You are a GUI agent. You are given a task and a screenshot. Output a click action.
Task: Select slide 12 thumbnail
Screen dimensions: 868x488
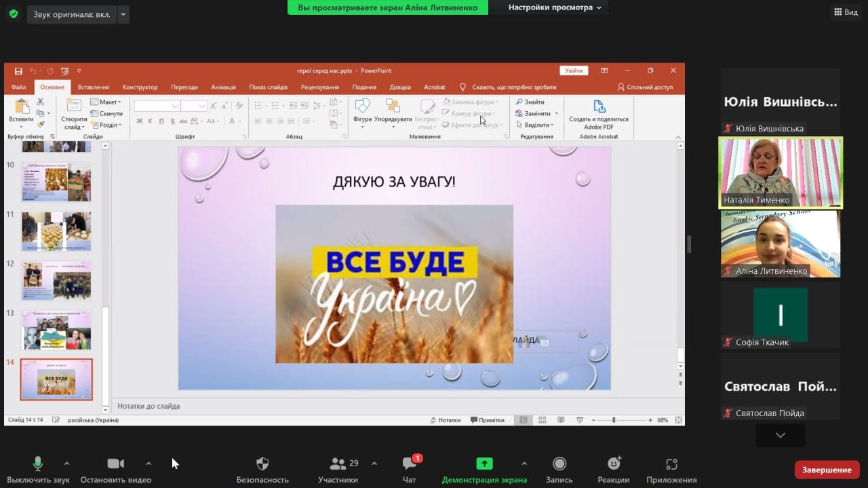(56, 281)
